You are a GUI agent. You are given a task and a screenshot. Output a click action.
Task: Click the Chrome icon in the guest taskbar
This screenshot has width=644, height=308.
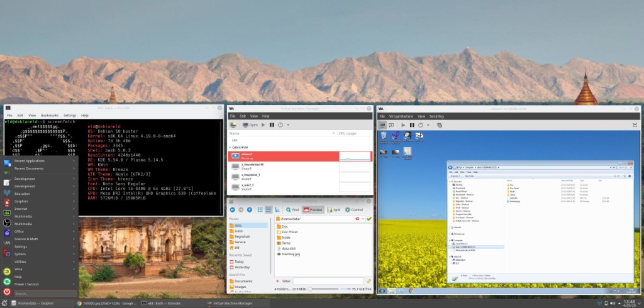[x=411, y=291]
